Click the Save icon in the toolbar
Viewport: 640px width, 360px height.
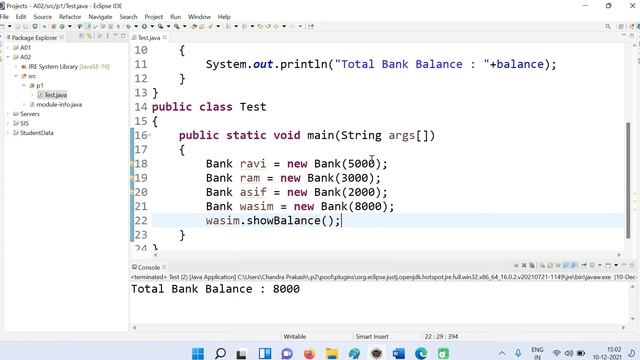pos(18,27)
